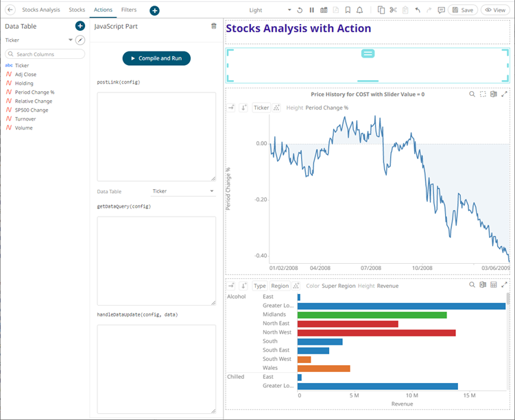Search within the Price History line chart

[472, 95]
